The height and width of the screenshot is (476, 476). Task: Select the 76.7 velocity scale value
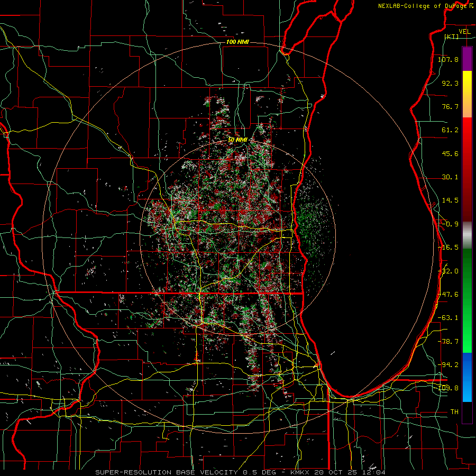point(450,106)
